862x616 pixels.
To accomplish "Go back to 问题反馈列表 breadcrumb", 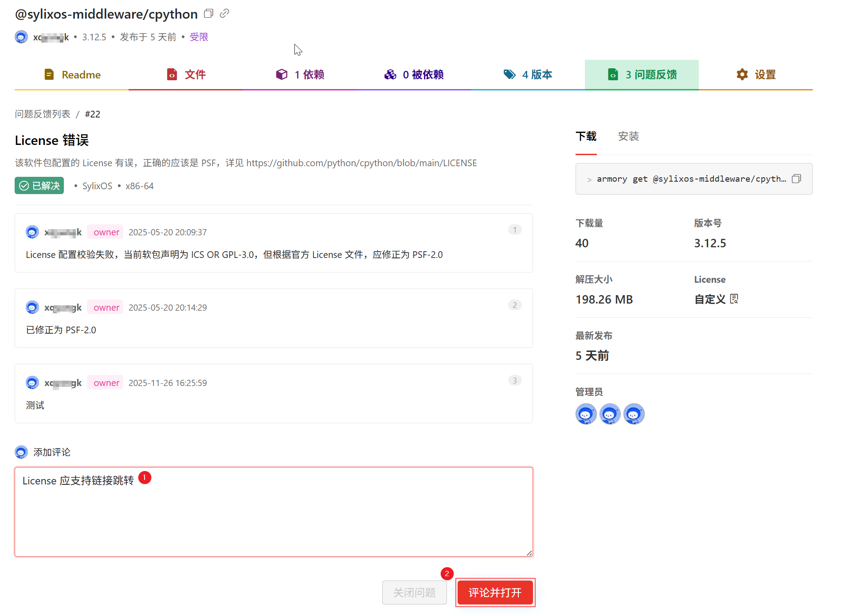I will (43, 114).
